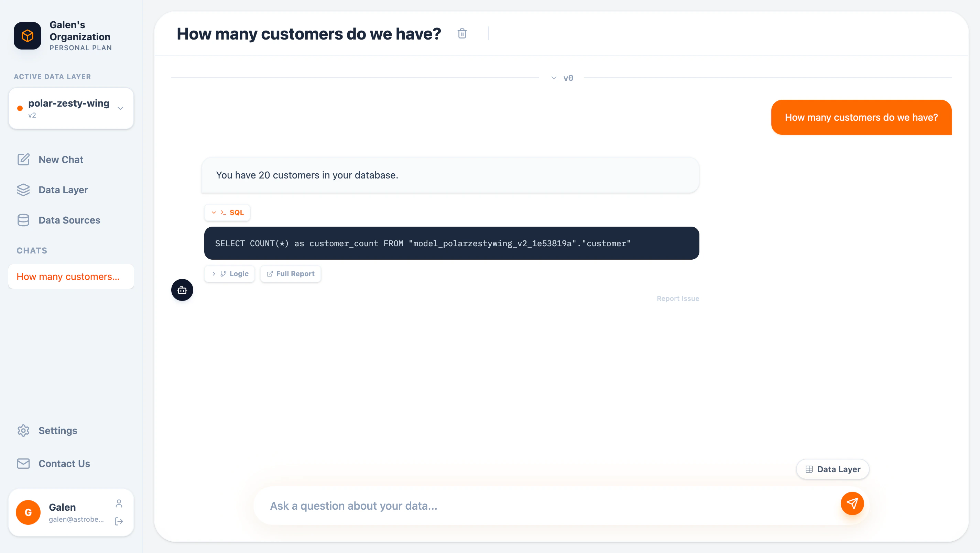This screenshot has width=980, height=553.
Task: Select the New Chat pencil icon
Action: point(24,160)
